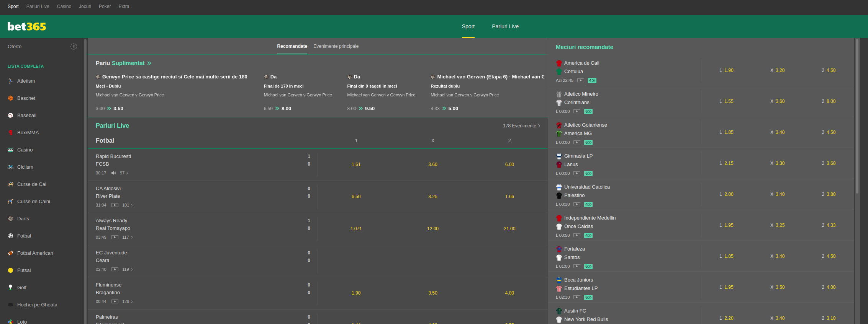This screenshot has height=324, width=868.
Task: Click the Golf icon in sidebar
Action: coord(11,288)
